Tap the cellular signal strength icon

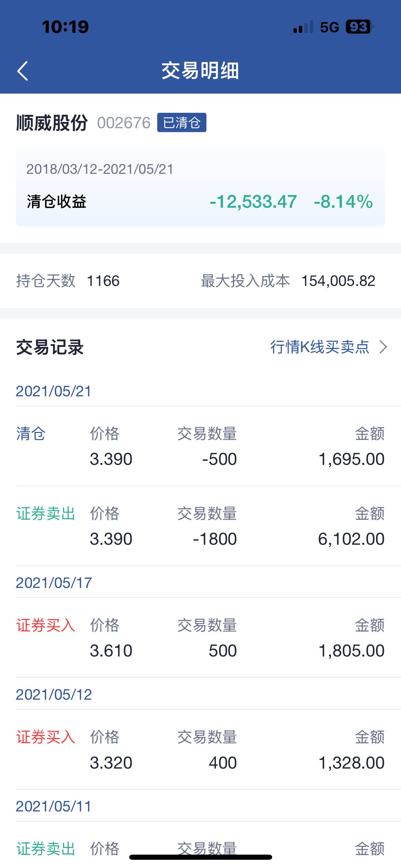click(303, 27)
